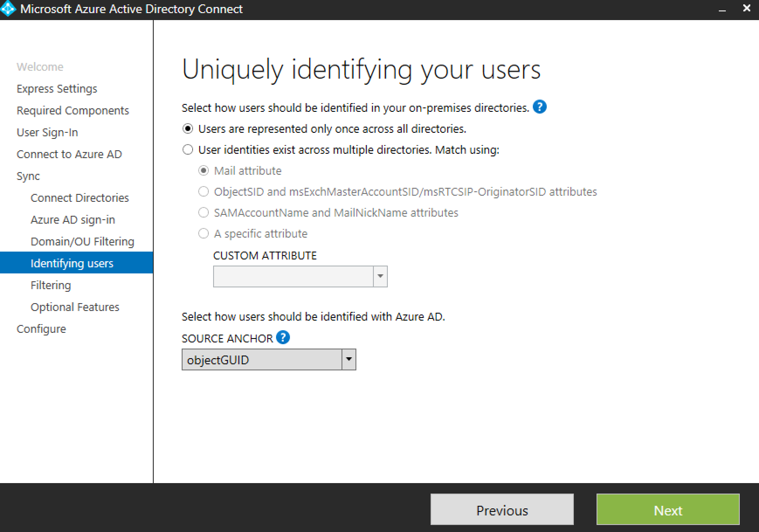Close the Azure AD Connect wizard
Screen dimensions: 759x532
coord(746,9)
